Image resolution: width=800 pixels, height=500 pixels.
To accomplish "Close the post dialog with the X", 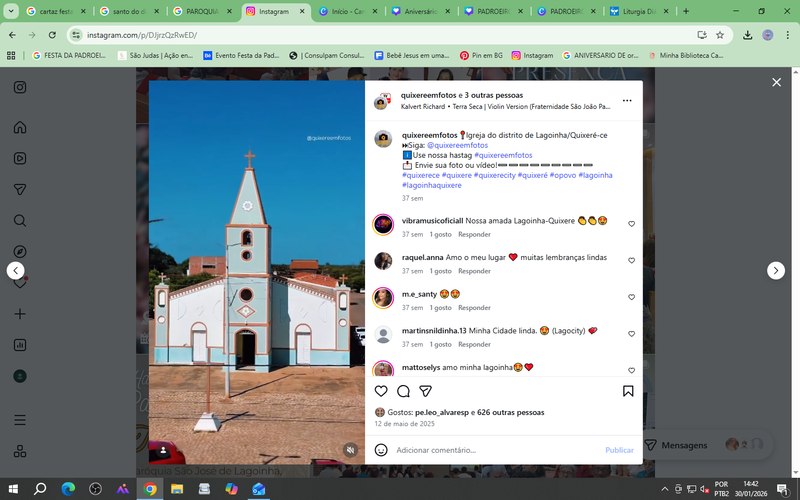I will coord(777,82).
